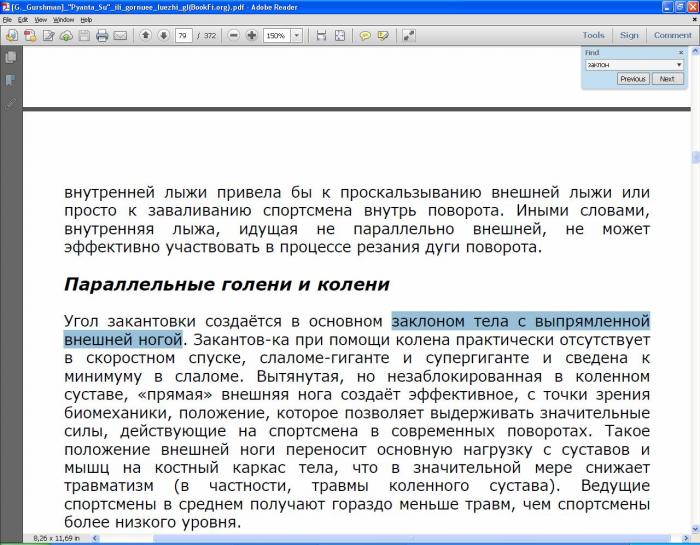700x545 pixels.
Task: Open the View menu
Action: tap(41, 20)
